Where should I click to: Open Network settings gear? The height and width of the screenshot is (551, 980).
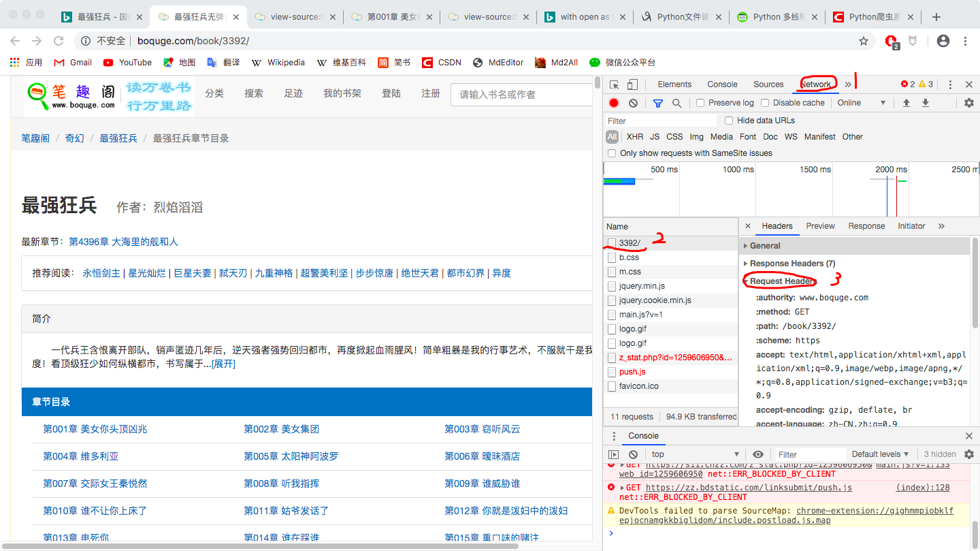969,103
